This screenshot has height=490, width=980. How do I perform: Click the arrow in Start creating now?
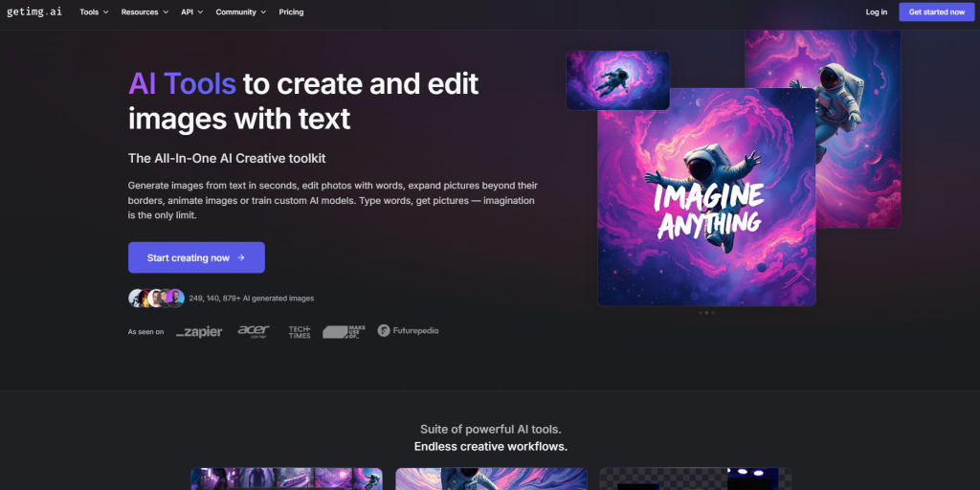(241, 257)
